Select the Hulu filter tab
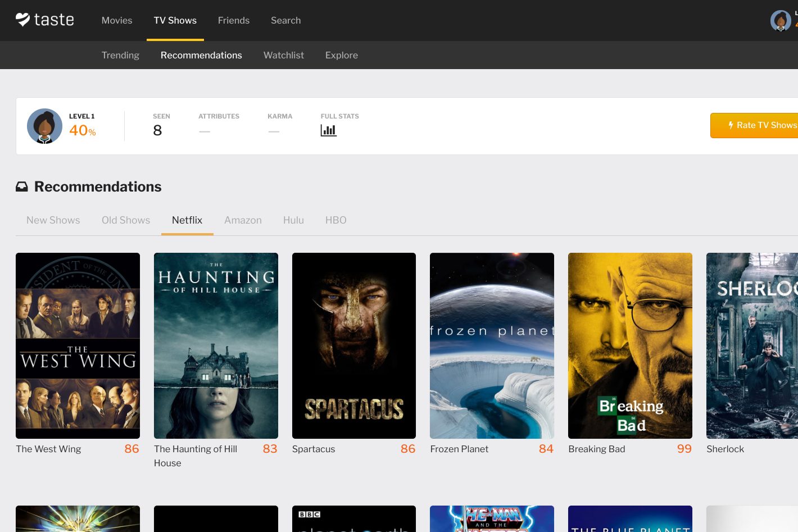Viewport: 798px width, 532px height. (x=293, y=220)
